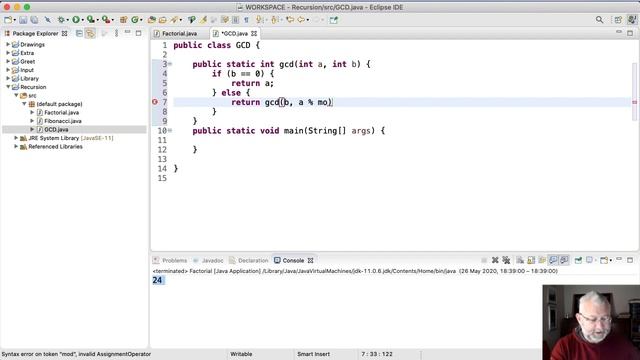
Task: Select Fibonacci.java in Package Explorer
Action: pyautogui.click(x=62, y=121)
